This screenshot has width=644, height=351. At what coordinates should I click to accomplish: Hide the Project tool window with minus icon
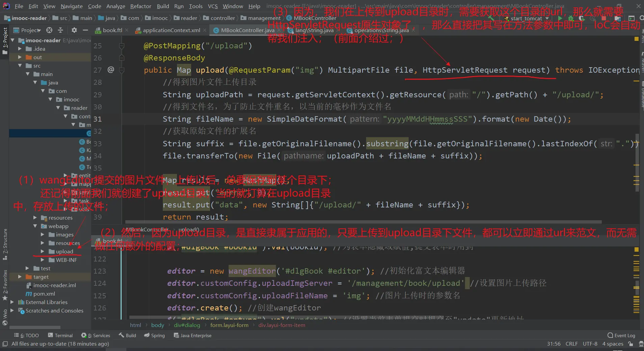click(x=85, y=30)
